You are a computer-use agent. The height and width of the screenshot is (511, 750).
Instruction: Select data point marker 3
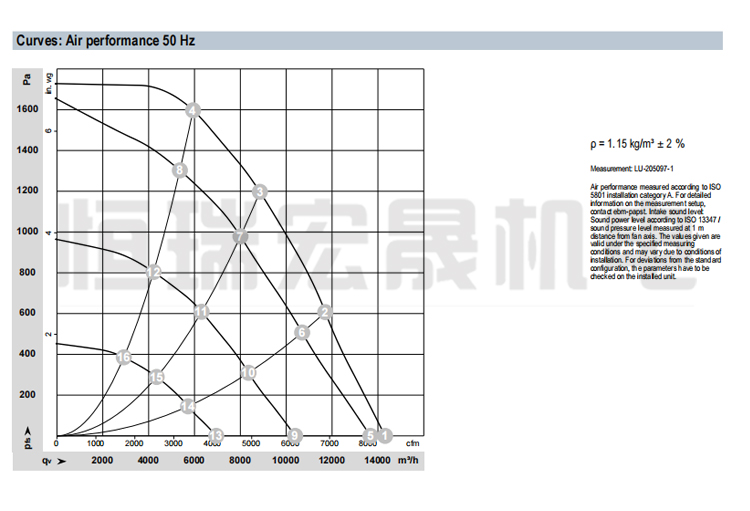pos(260,192)
